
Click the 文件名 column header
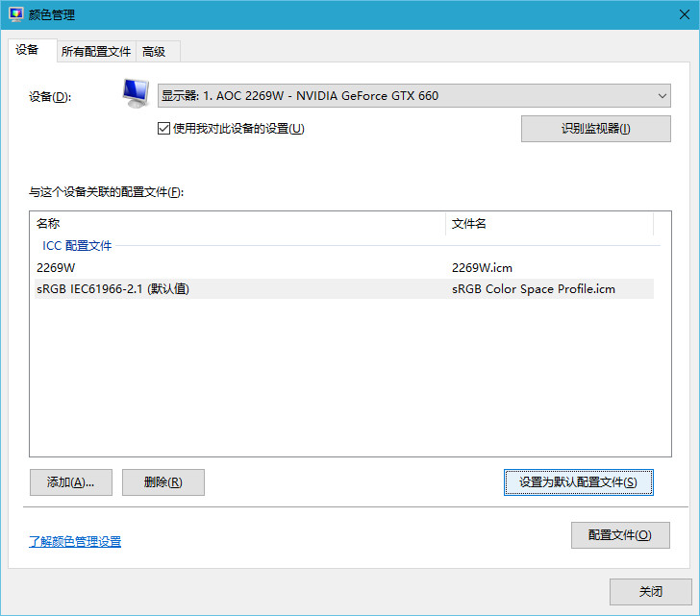click(x=550, y=224)
